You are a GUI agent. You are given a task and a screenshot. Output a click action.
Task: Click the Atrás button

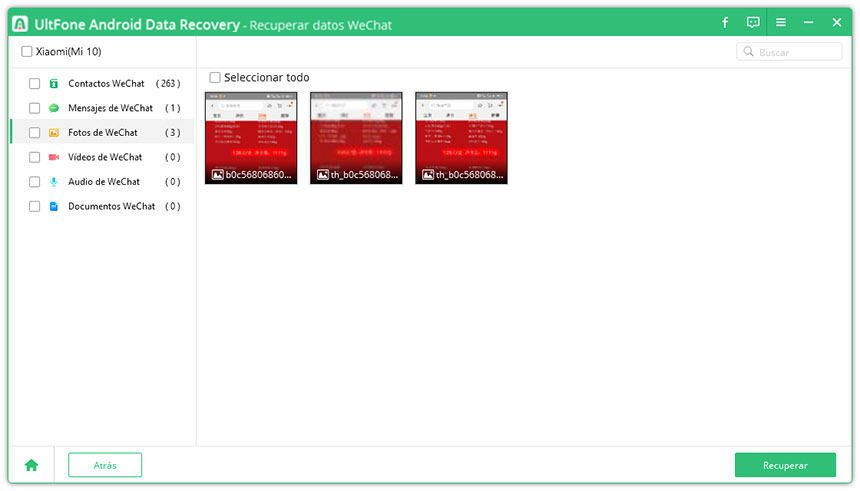(x=105, y=465)
